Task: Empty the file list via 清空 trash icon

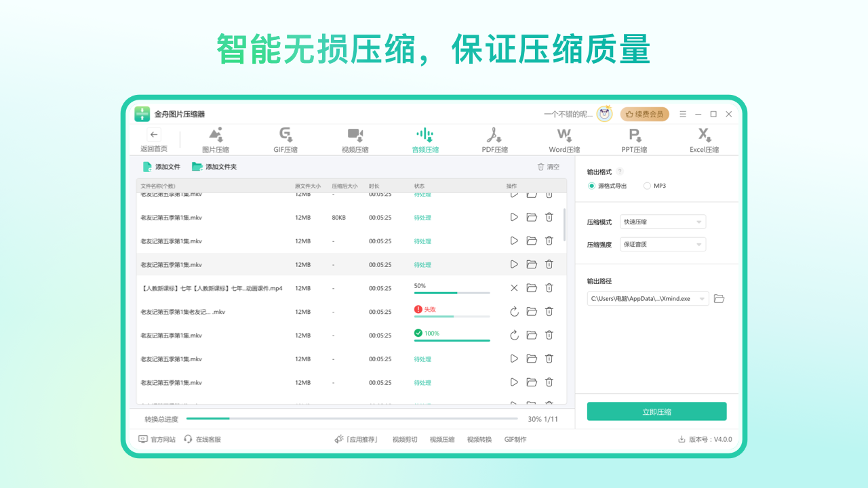Action: pos(540,166)
